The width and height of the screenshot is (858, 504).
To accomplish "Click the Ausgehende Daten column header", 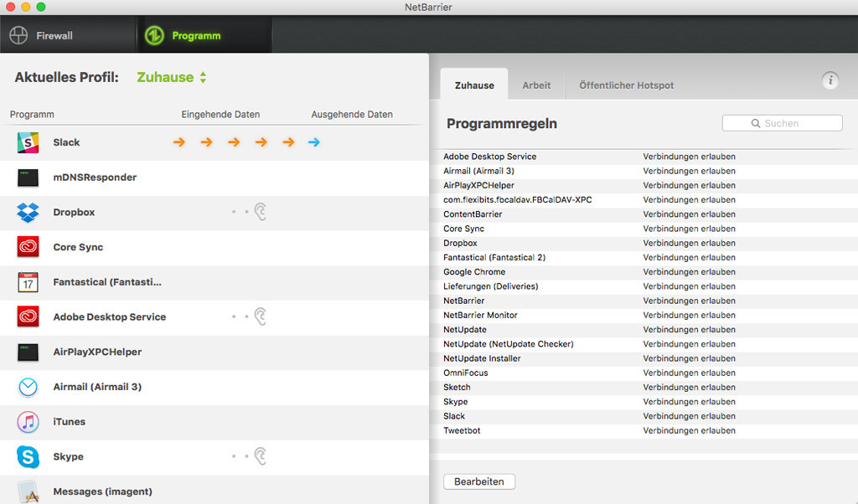I will point(352,114).
